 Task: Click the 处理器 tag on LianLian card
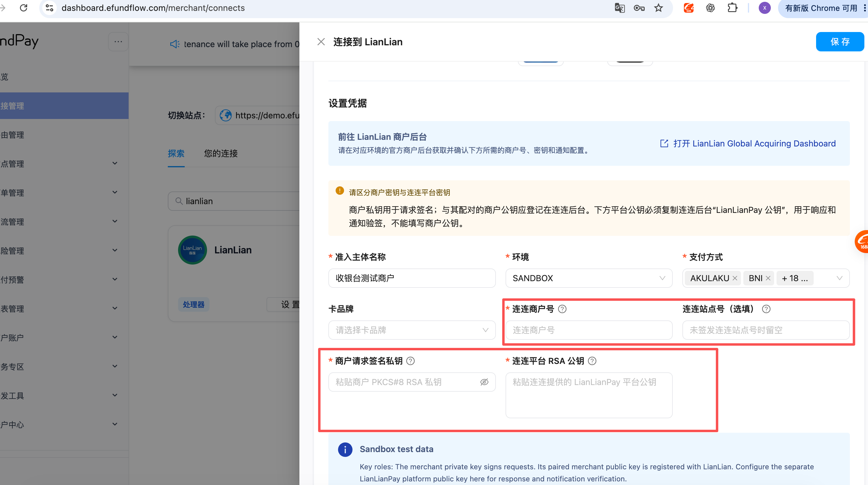pos(193,304)
